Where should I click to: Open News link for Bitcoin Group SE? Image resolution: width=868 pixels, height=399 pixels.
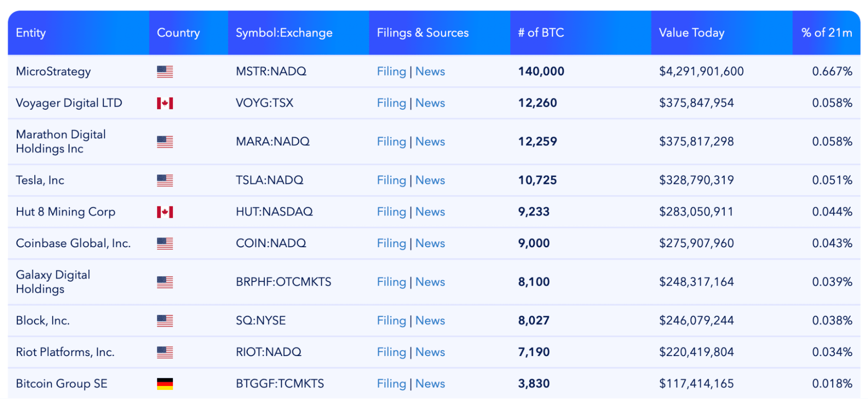tap(430, 384)
